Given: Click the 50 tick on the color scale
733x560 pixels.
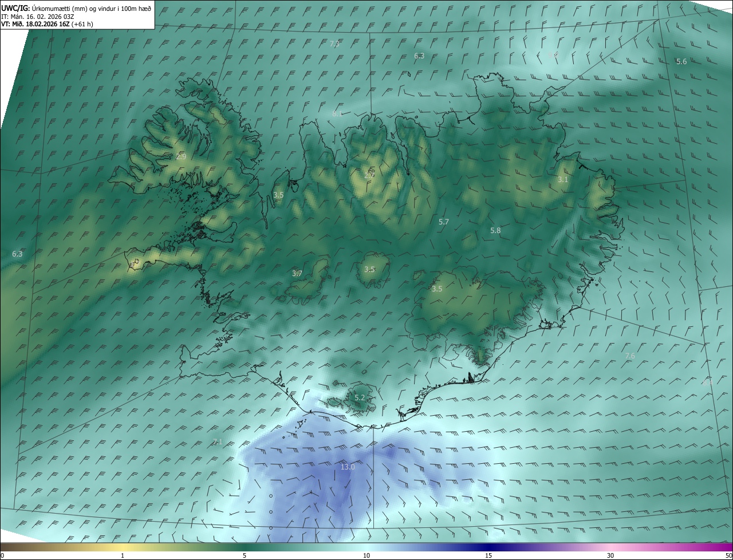Looking at the screenshot, I should [x=728, y=555].
